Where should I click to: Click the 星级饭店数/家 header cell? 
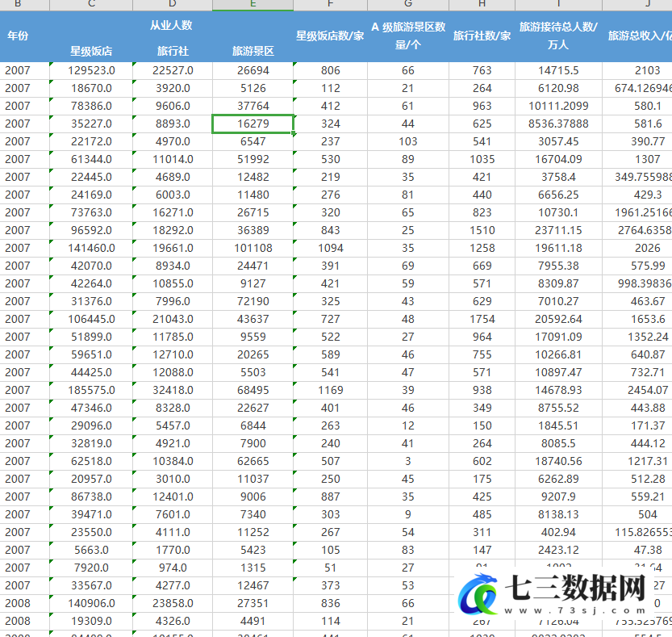331,36
